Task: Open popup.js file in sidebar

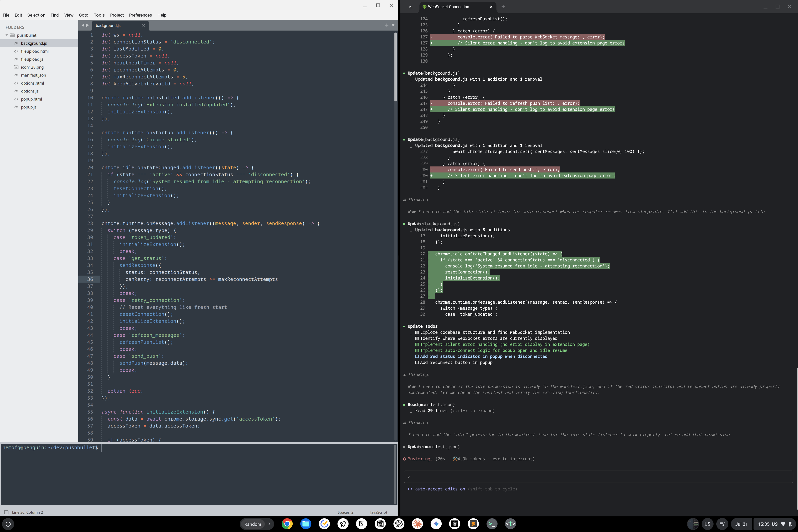Action: [29, 107]
